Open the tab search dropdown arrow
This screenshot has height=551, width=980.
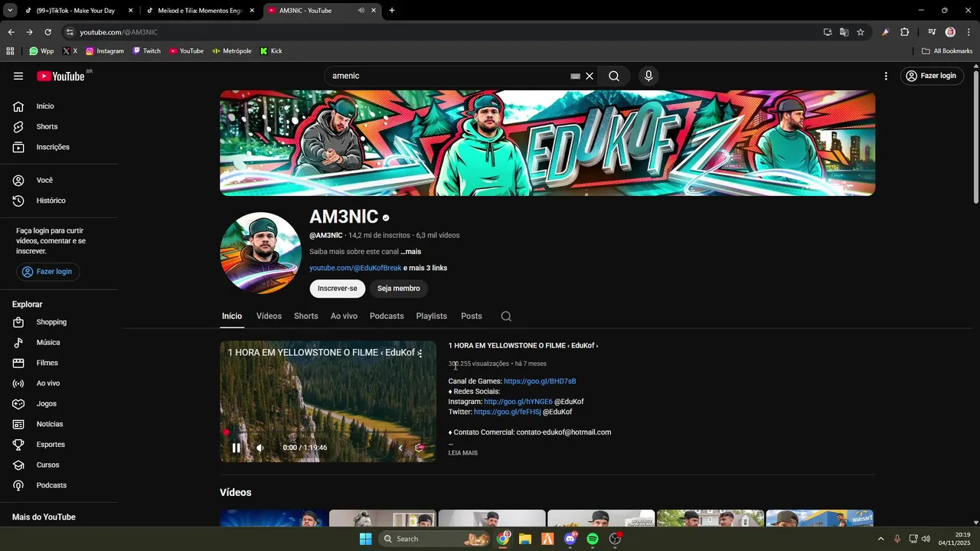click(10, 11)
